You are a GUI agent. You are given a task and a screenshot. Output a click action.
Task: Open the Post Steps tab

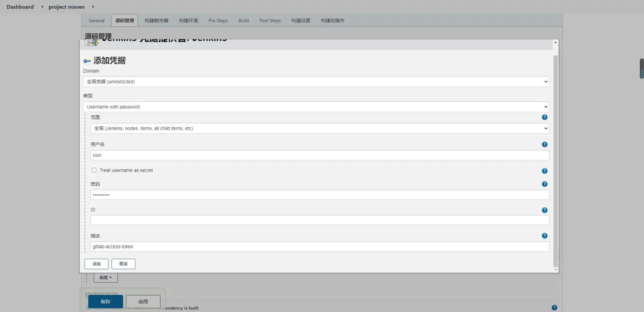point(270,21)
